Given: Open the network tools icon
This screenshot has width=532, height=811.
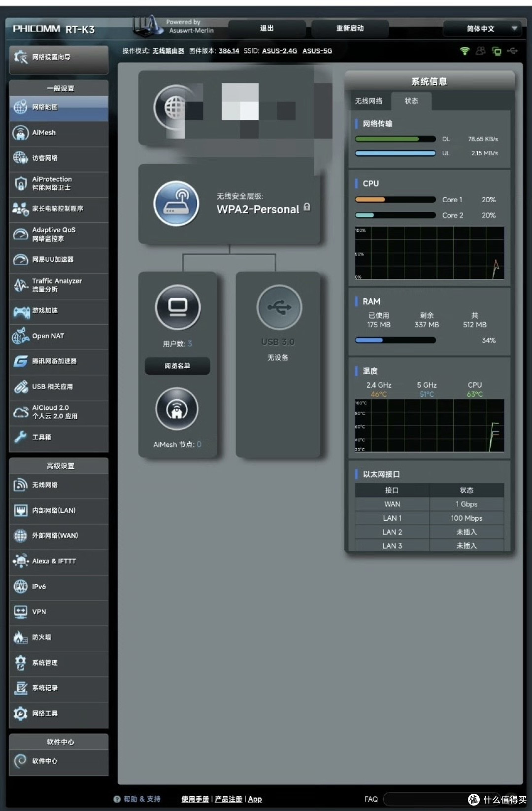Looking at the screenshot, I should click(x=20, y=713).
